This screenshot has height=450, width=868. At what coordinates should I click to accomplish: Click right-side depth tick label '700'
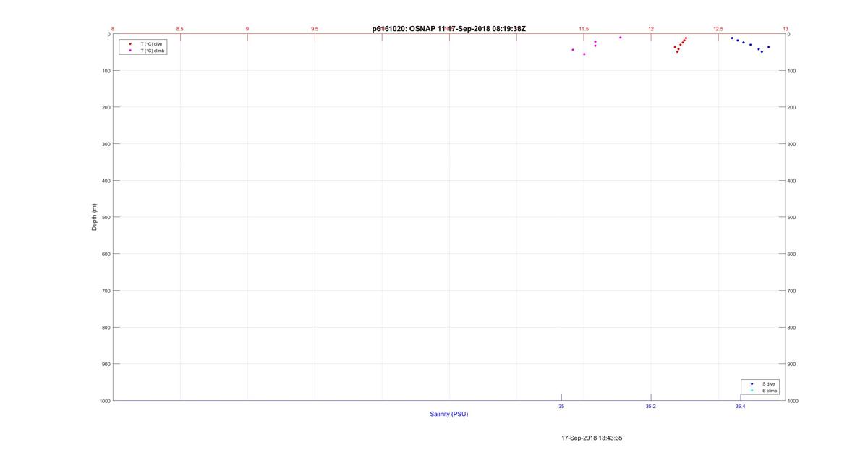(x=792, y=291)
